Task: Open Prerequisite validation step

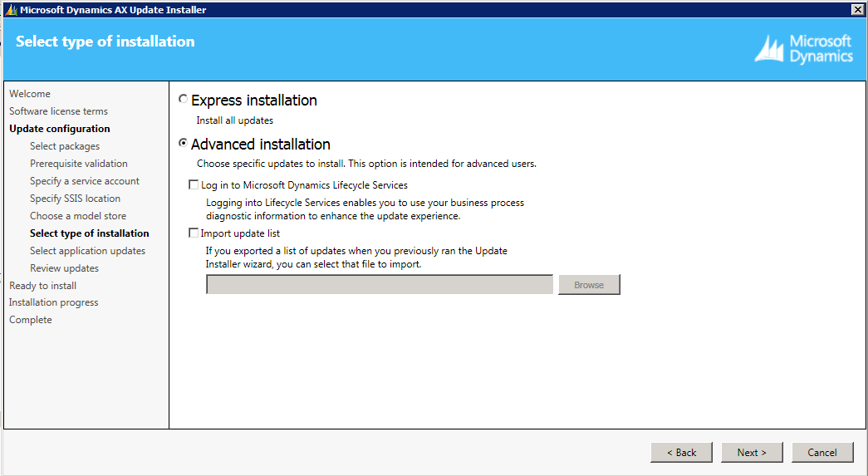Action: point(79,164)
